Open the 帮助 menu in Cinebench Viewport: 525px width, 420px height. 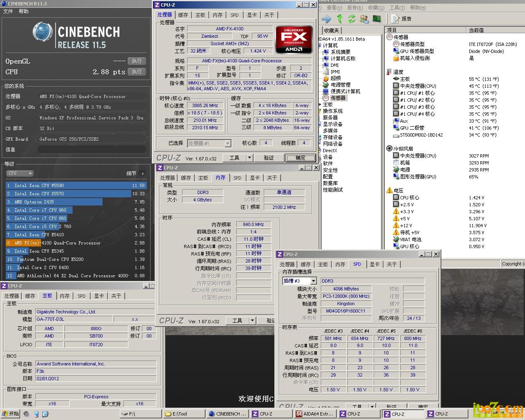pos(23,11)
